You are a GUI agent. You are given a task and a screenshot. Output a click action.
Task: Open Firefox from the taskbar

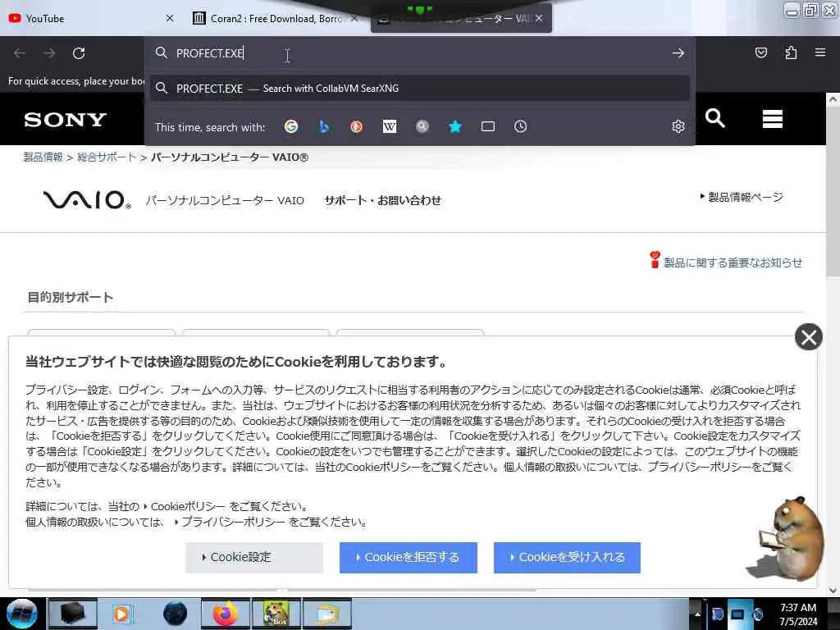point(226,614)
